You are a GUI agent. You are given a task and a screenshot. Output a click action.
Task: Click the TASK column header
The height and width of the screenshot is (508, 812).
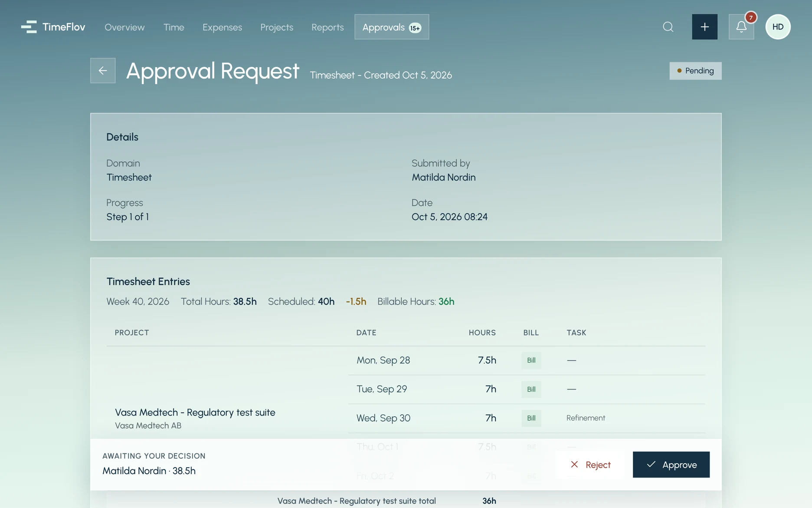pyautogui.click(x=576, y=333)
